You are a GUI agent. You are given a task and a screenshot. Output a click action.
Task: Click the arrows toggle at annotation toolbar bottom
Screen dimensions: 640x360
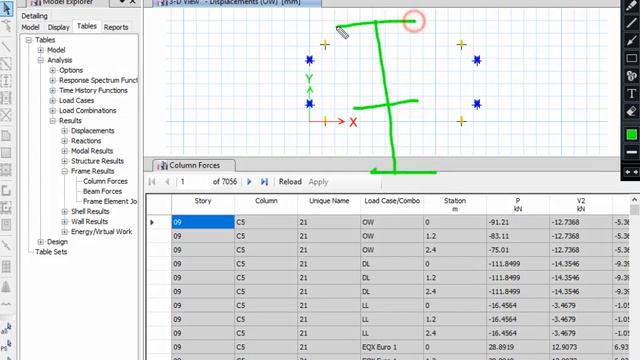pos(631,172)
